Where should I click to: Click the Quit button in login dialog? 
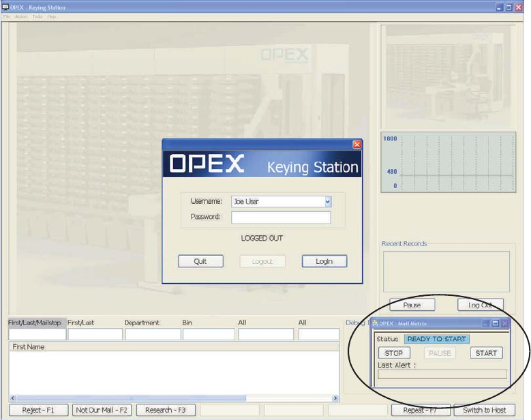coord(200,262)
